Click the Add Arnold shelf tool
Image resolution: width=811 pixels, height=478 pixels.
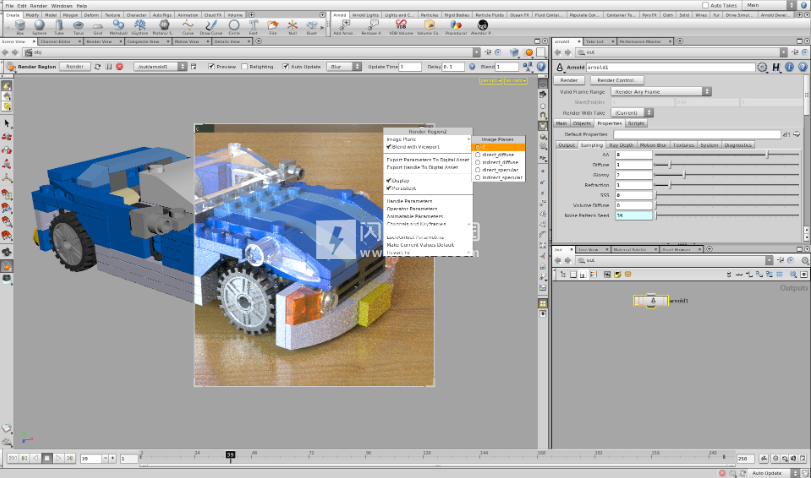pyautogui.click(x=344, y=27)
